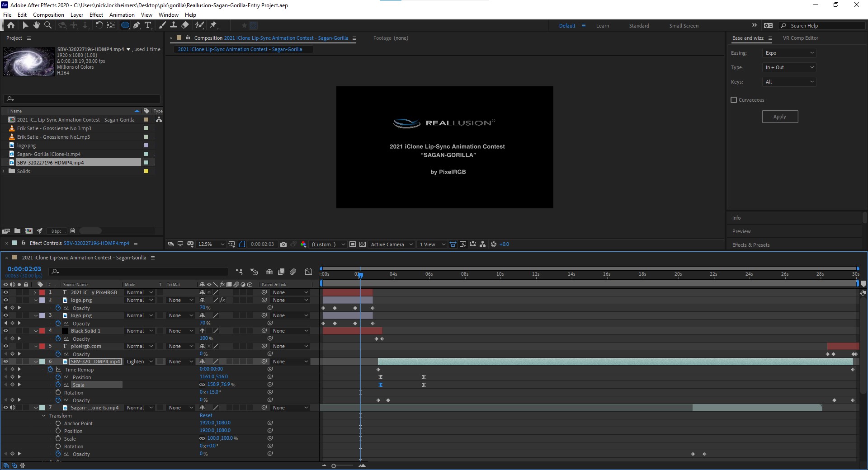Enable Frame Blending for timeline
868x470 pixels.
pos(281,272)
